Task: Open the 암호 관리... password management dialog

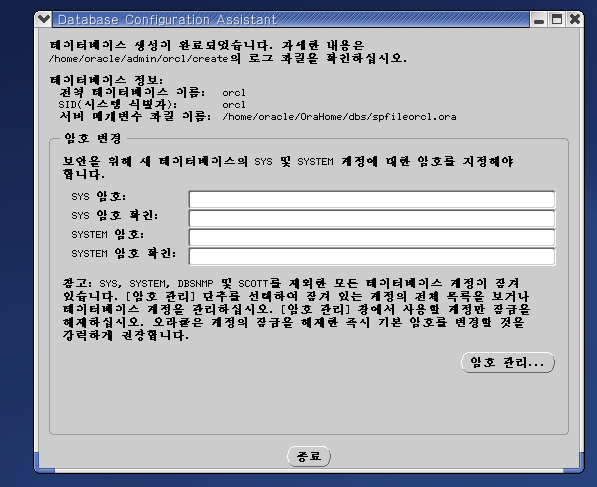Action: click(x=508, y=362)
